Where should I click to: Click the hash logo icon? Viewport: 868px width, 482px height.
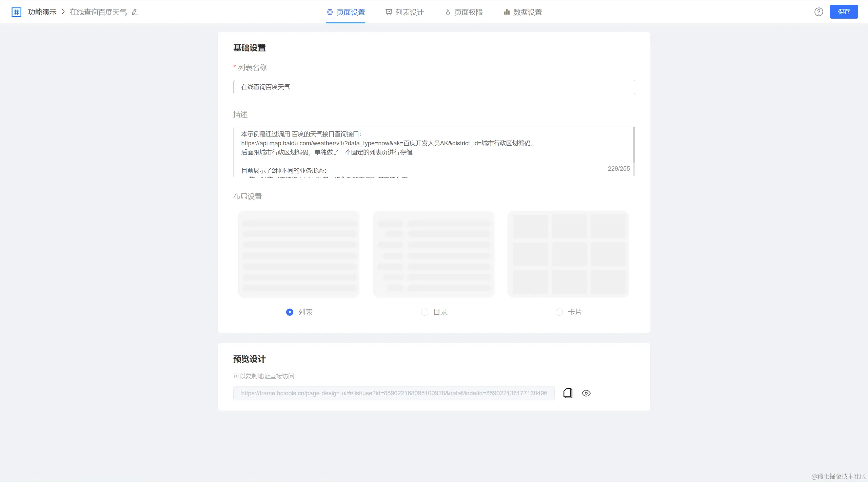point(16,12)
